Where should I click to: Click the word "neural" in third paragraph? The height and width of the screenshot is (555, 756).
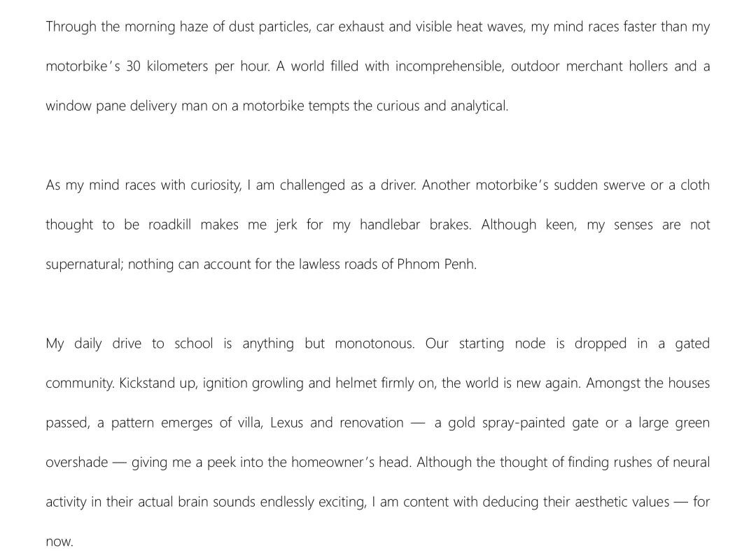pos(691,463)
